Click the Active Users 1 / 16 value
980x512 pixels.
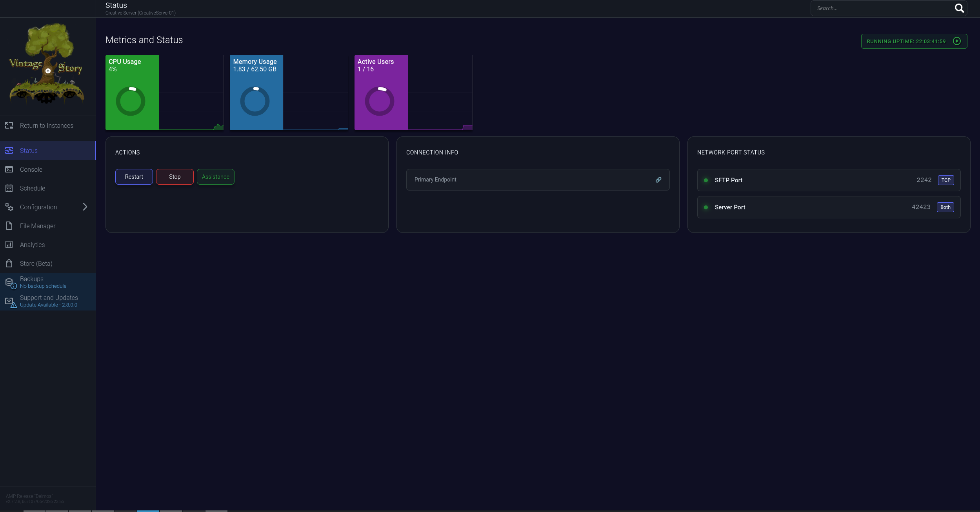[x=365, y=69]
